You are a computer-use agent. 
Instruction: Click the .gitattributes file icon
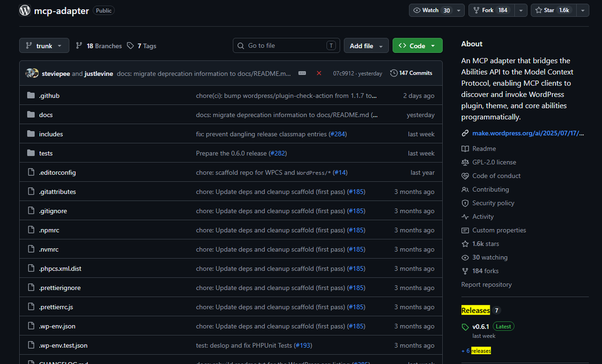[x=31, y=191]
